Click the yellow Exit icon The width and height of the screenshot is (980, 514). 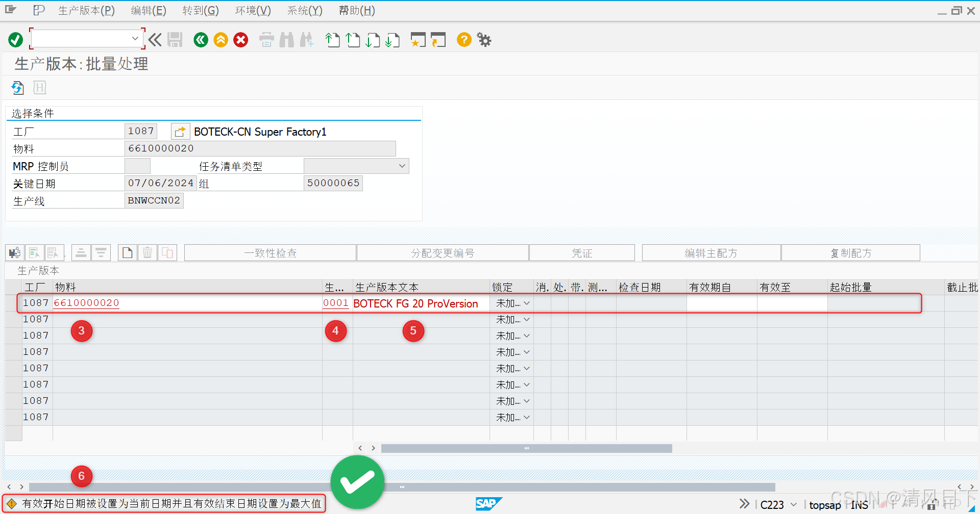click(x=221, y=40)
